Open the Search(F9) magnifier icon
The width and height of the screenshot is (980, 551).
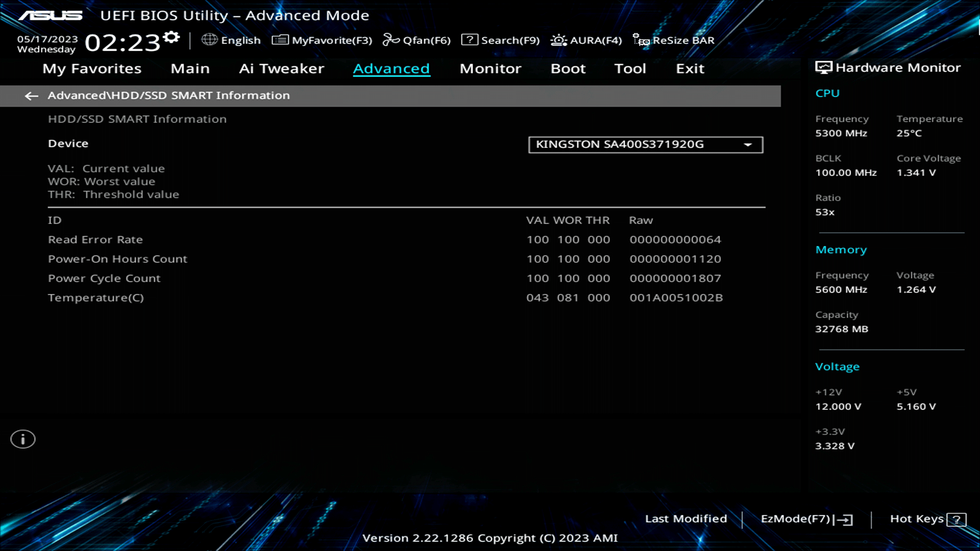tap(469, 40)
